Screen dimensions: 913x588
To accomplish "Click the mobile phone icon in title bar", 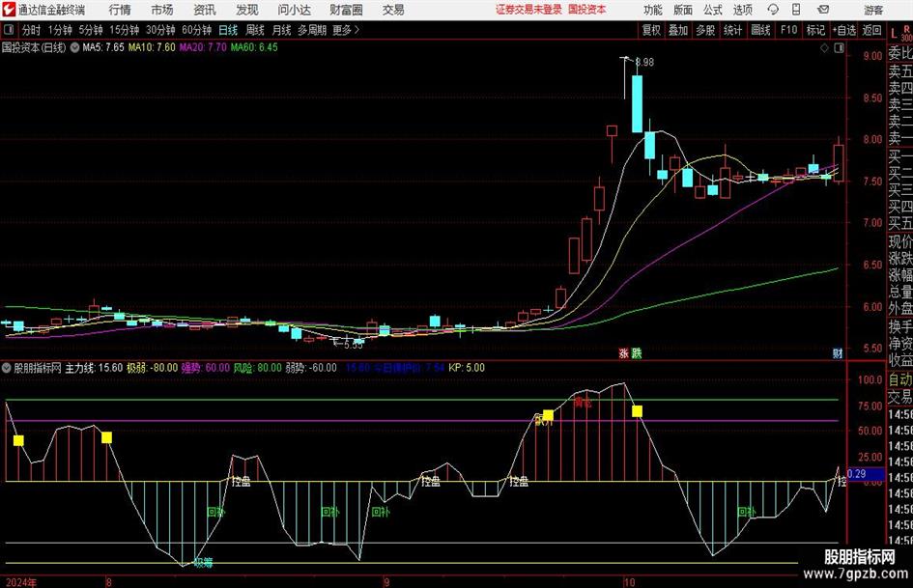I will [796, 10].
